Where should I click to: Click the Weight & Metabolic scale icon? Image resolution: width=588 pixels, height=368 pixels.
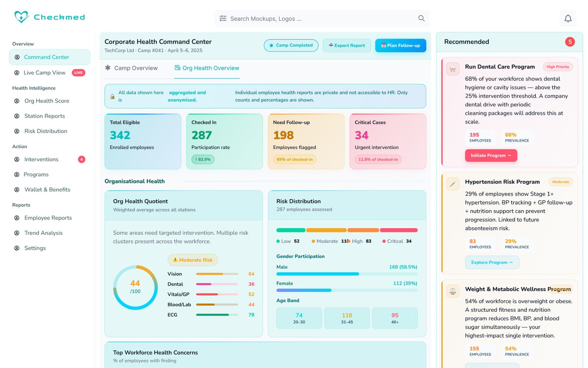[x=453, y=291]
